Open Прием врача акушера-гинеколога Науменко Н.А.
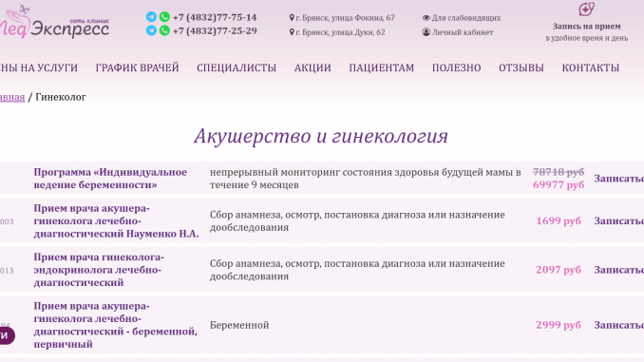This screenshot has width=644, height=362. click(x=116, y=221)
